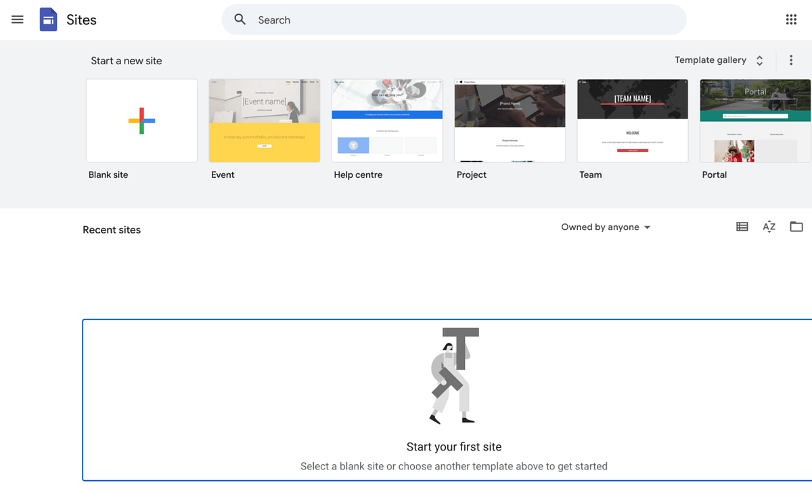The height and width of the screenshot is (504, 812).
Task: Select the Portal template
Action: pos(754,120)
